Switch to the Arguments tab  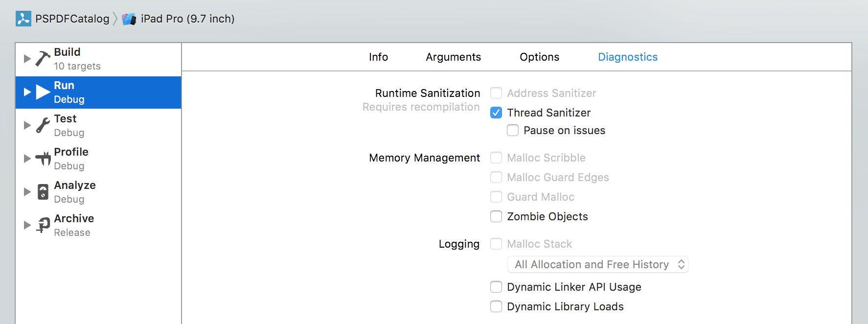pos(453,57)
